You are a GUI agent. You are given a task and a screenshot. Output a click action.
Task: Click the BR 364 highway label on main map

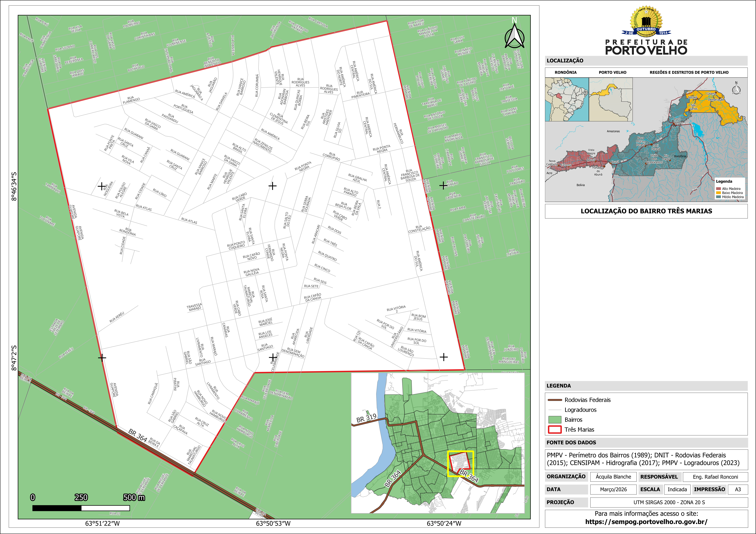tap(138, 435)
